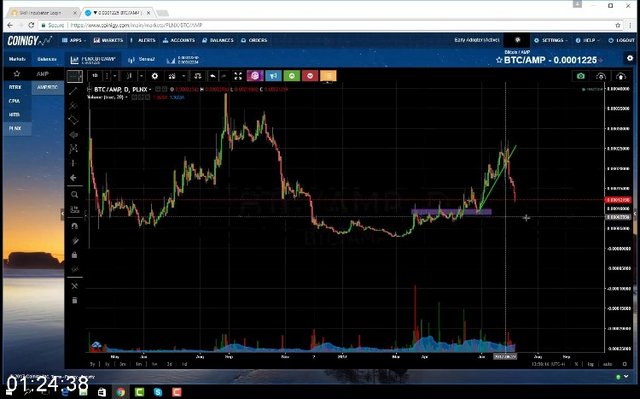Image resolution: width=640 pixels, height=399 pixels.
Task: Toggle magnet mode
Action: (74, 226)
